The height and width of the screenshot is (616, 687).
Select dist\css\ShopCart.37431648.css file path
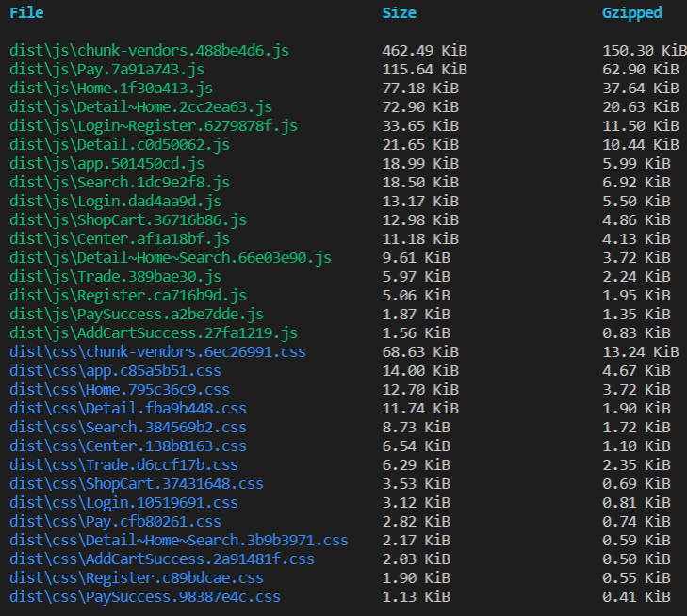(137, 483)
